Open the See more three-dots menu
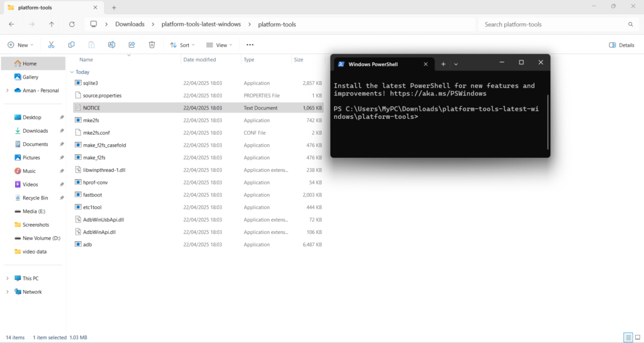Image resolution: width=644 pixels, height=343 pixels. pyautogui.click(x=250, y=45)
